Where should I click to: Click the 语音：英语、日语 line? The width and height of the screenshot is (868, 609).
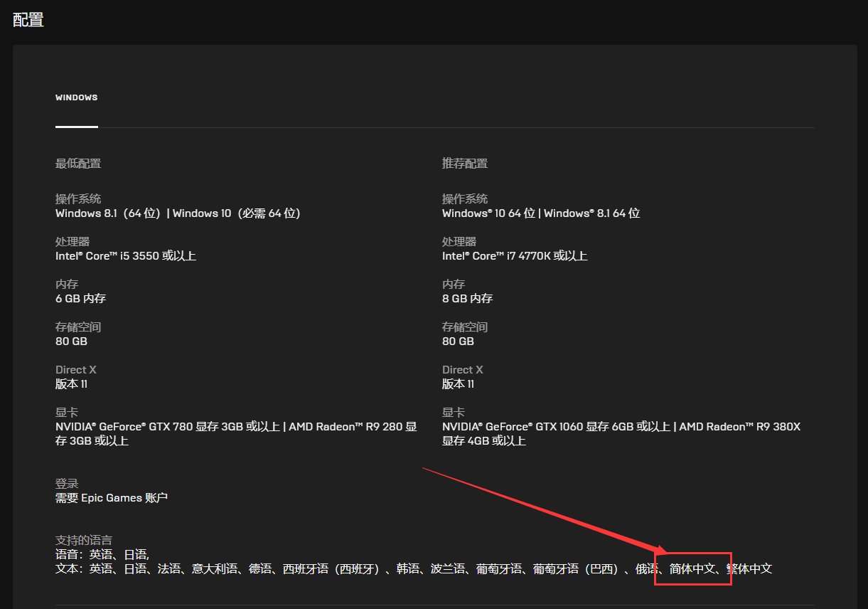tap(102, 555)
